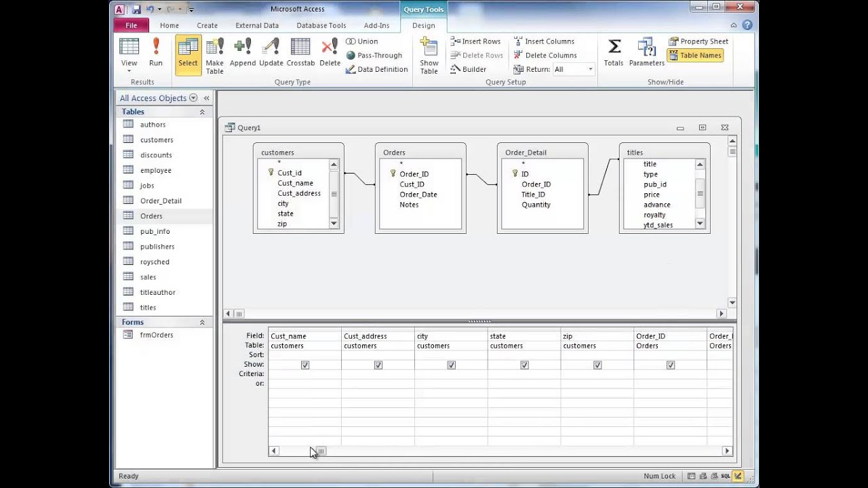Choose Delete query type

coord(330,52)
